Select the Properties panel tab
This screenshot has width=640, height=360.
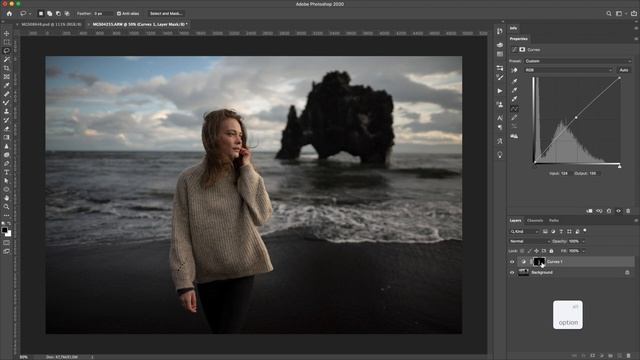coord(519,39)
